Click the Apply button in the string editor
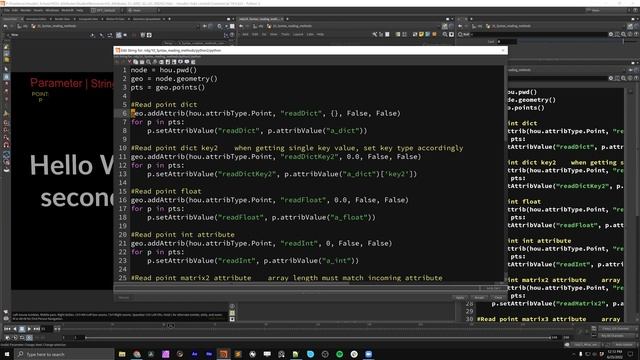Viewport: 640px width, 360px height. (x=460, y=298)
